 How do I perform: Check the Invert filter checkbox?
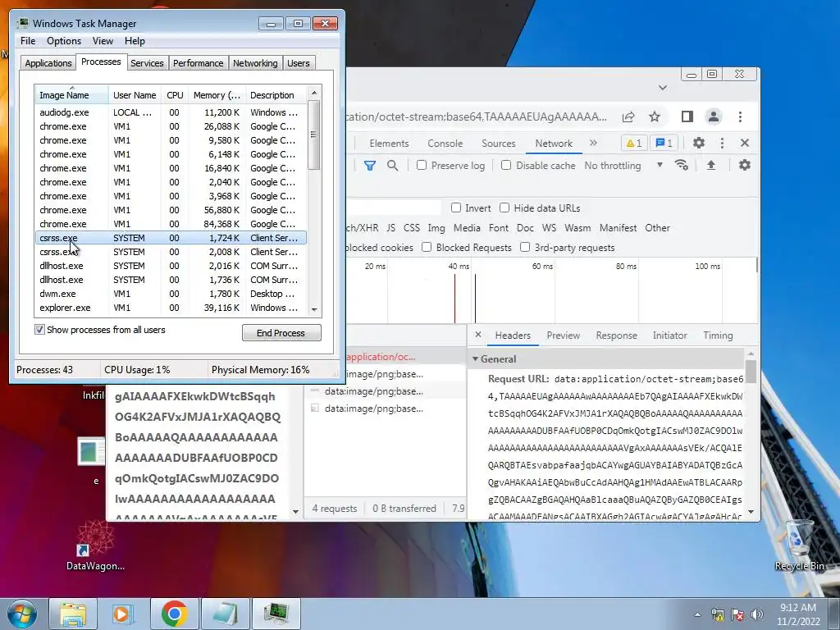[x=456, y=208]
